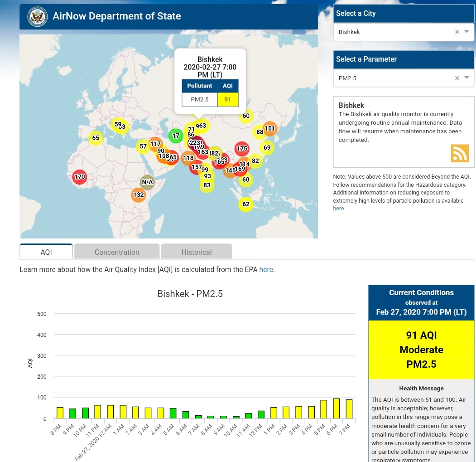Clear the PM2.5 parameter selection
This screenshot has width=476, height=462.
[x=457, y=78]
